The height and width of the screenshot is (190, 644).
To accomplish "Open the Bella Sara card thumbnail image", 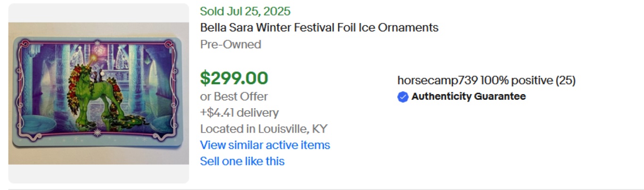I will coord(99,93).
